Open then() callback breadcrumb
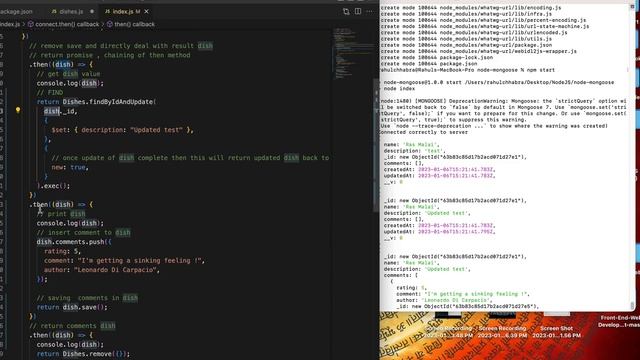This screenshot has height=360, width=640. 134,24
